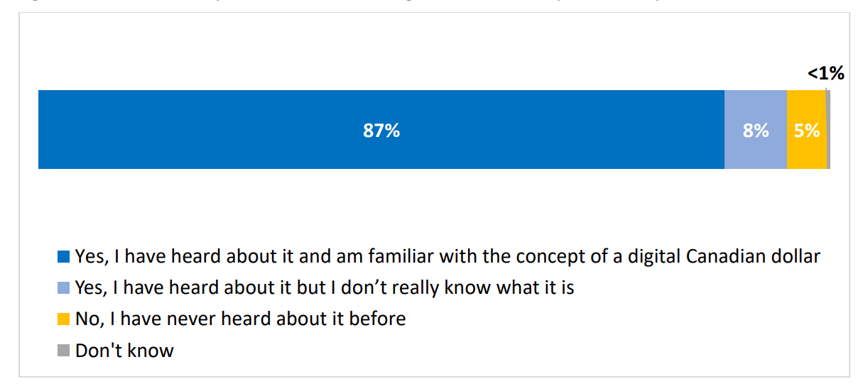This screenshot has width=868, height=384.
Task: Select the 8% data label
Action: pyautogui.click(x=756, y=131)
